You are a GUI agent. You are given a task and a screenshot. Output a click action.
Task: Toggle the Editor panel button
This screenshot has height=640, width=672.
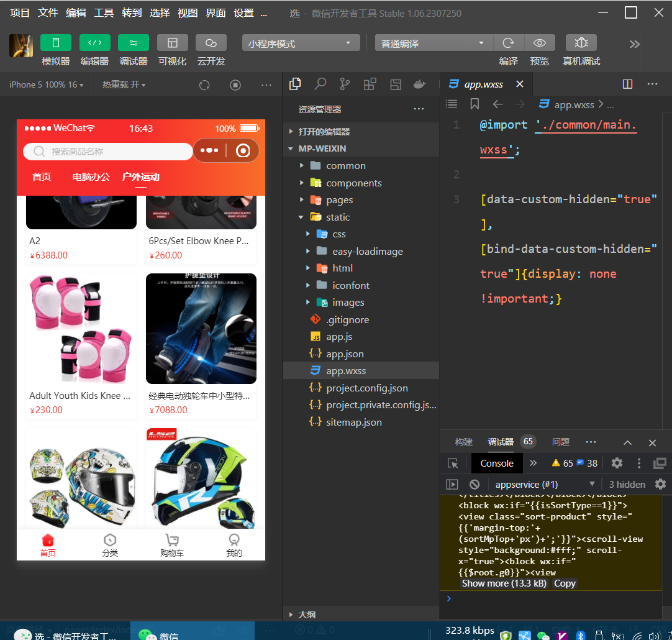coord(95,43)
